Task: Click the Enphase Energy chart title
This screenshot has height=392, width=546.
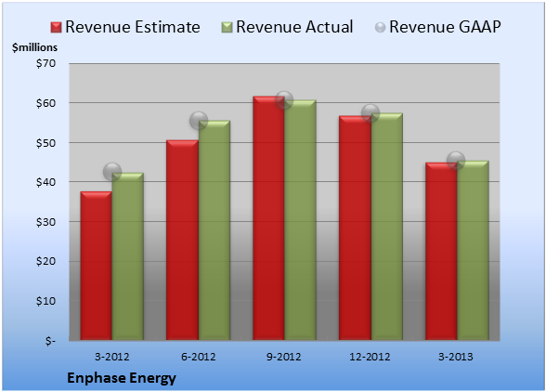Action: point(122,378)
